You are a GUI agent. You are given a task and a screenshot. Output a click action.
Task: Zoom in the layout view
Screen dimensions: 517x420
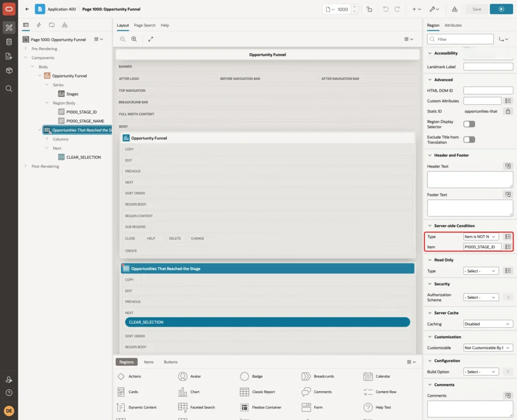134,39
